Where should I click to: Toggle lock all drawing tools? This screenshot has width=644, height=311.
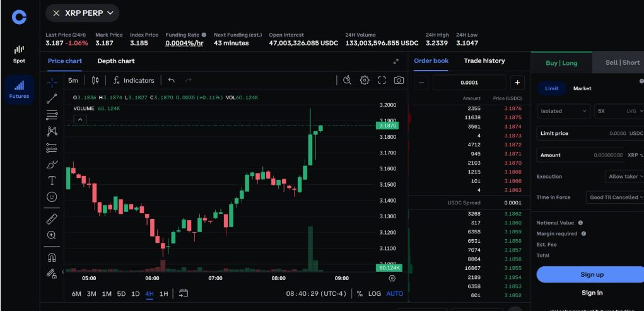click(x=51, y=273)
